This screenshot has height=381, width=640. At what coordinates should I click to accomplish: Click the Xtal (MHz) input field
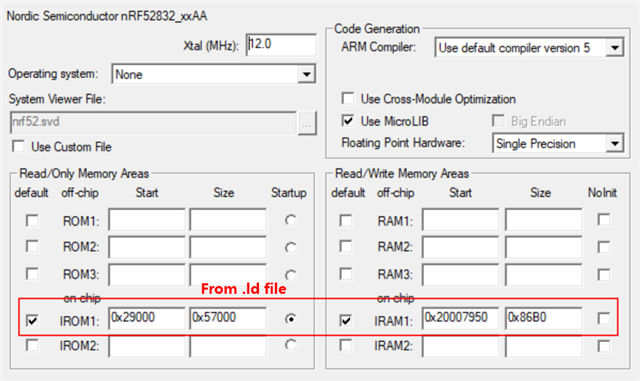point(281,45)
